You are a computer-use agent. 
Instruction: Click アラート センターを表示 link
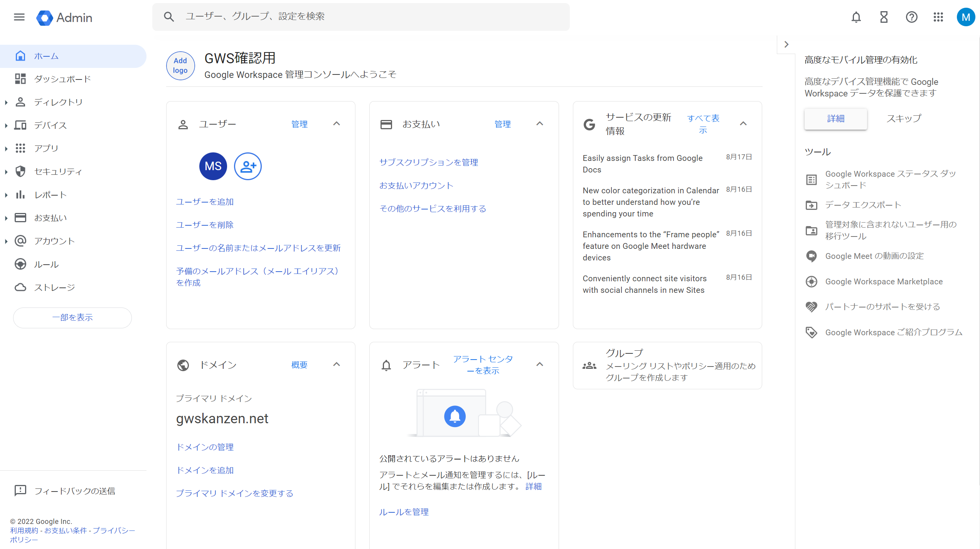(x=483, y=365)
